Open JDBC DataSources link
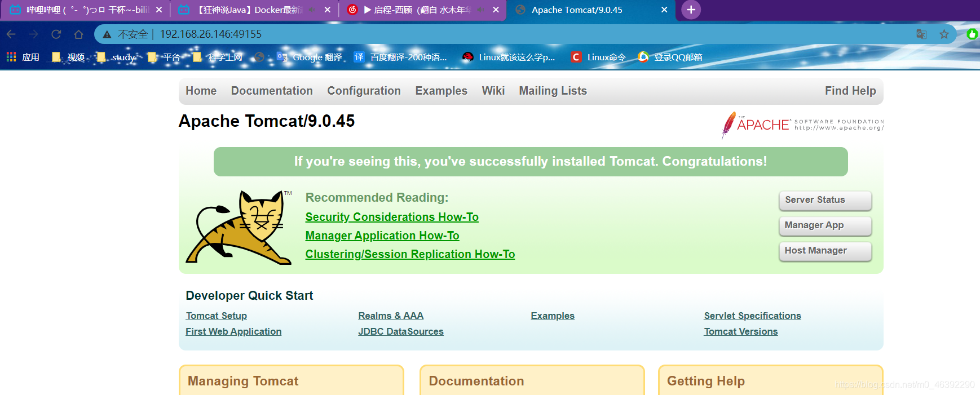 [401, 331]
